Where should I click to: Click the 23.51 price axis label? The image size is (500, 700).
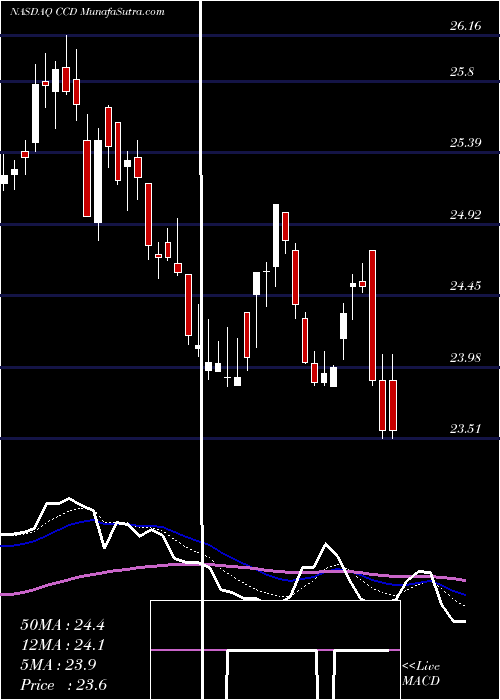(466, 429)
